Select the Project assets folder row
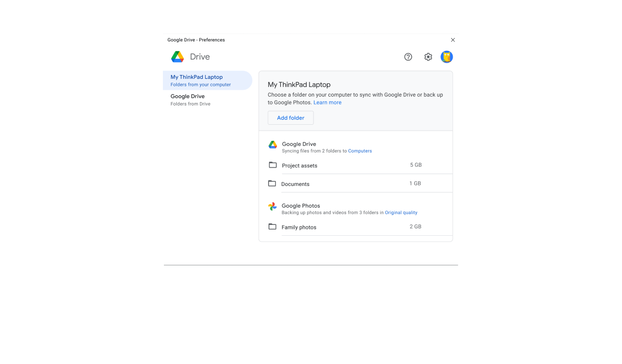Image resolution: width=622 pixels, height=364 pixels. [346, 165]
